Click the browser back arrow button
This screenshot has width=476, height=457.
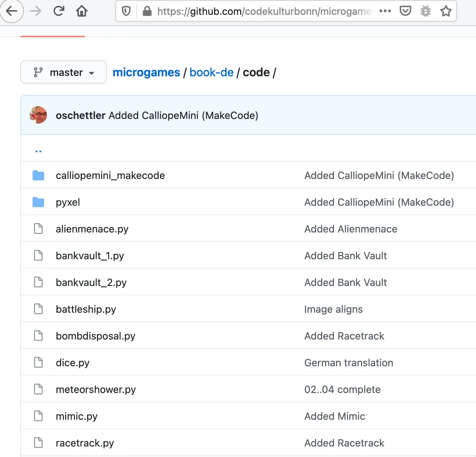(x=12, y=11)
